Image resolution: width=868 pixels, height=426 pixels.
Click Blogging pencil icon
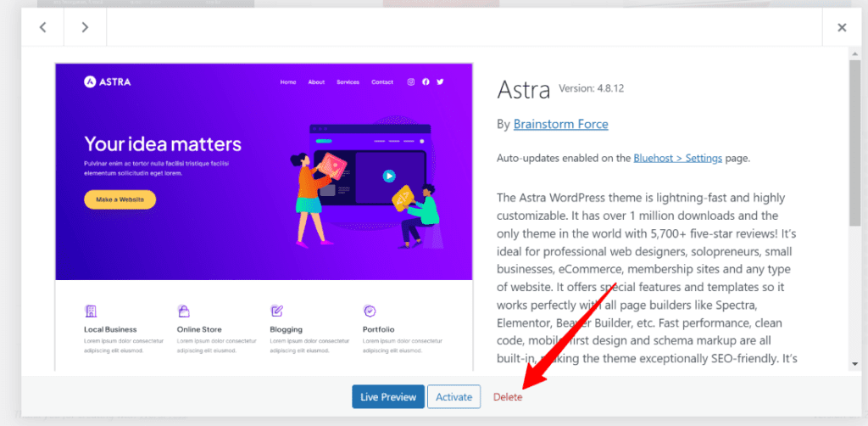pyautogui.click(x=276, y=311)
